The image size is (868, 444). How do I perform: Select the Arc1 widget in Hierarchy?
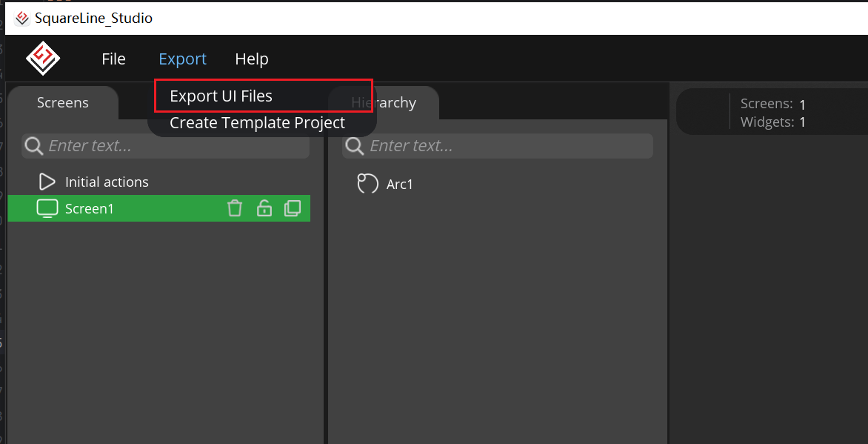(399, 185)
